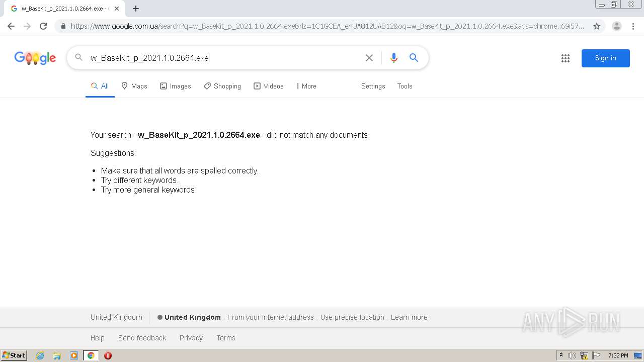Reload the page with refresh icon
644x362 pixels.
point(43,26)
